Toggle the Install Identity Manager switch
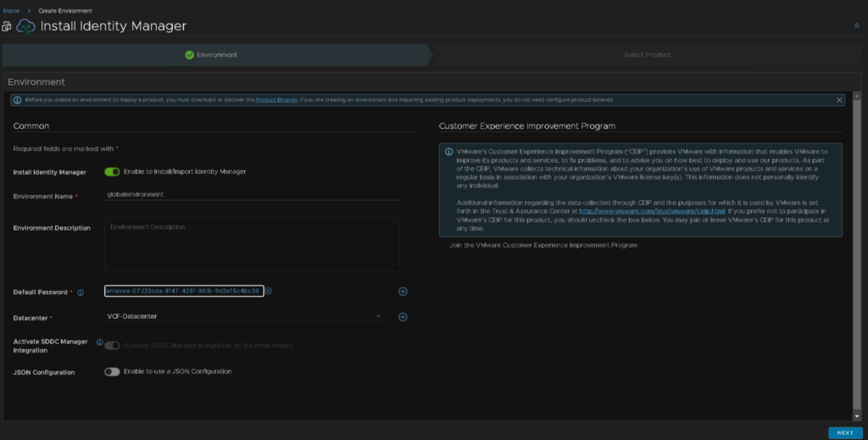This screenshot has height=440, width=868. pyautogui.click(x=112, y=171)
